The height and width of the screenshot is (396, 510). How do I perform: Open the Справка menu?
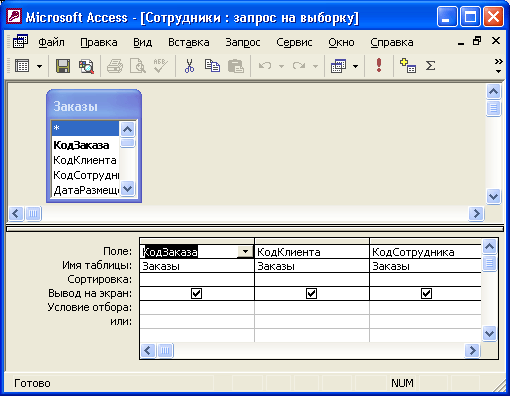click(392, 43)
